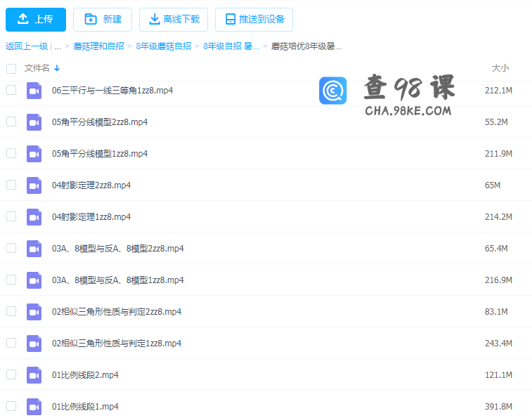Open file 04射影定理2zz8.mp4
Screen dimensions: 532x418
coord(91,185)
